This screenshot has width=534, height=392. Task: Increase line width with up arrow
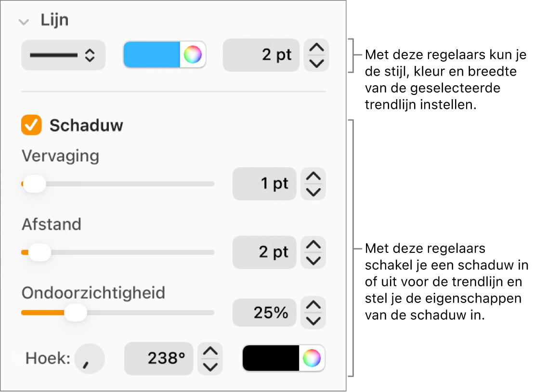click(x=316, y=47)
